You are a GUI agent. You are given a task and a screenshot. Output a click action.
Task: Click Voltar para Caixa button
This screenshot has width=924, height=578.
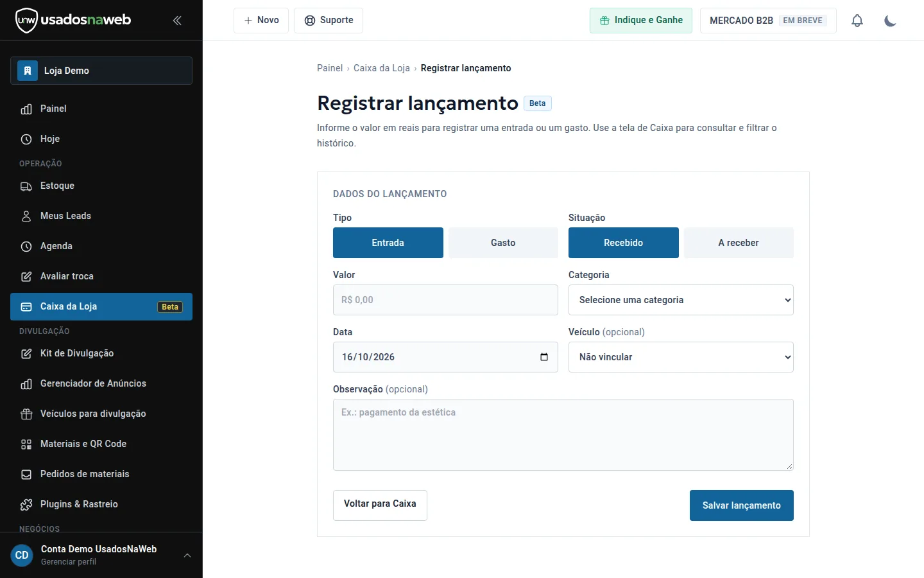click(380, 505)
